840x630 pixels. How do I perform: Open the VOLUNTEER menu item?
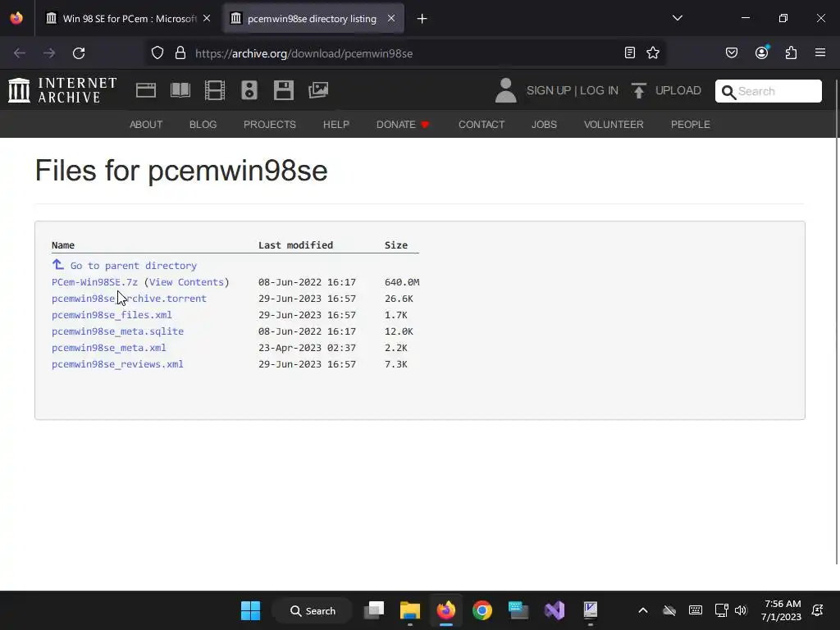coord(614,125)
